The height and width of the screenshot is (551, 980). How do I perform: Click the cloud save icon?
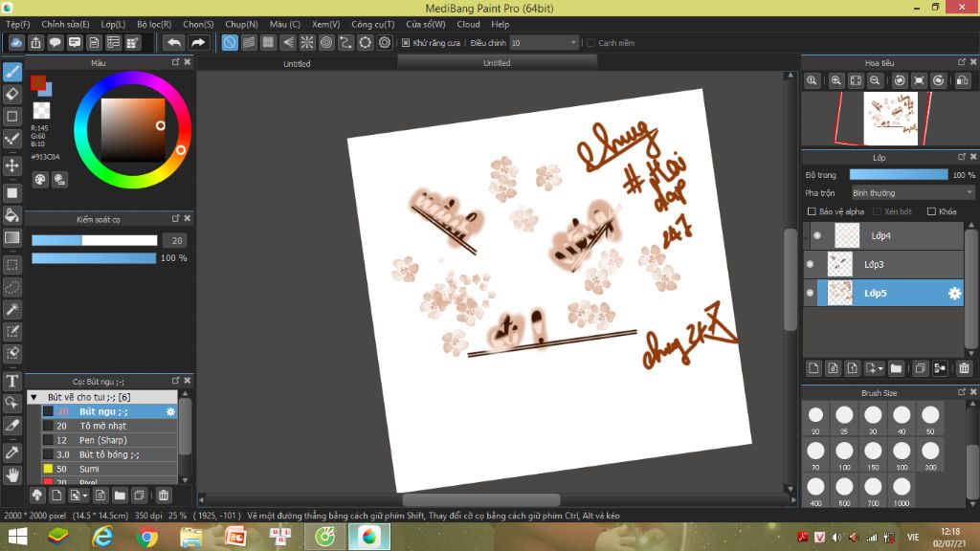tap(16, 42)
